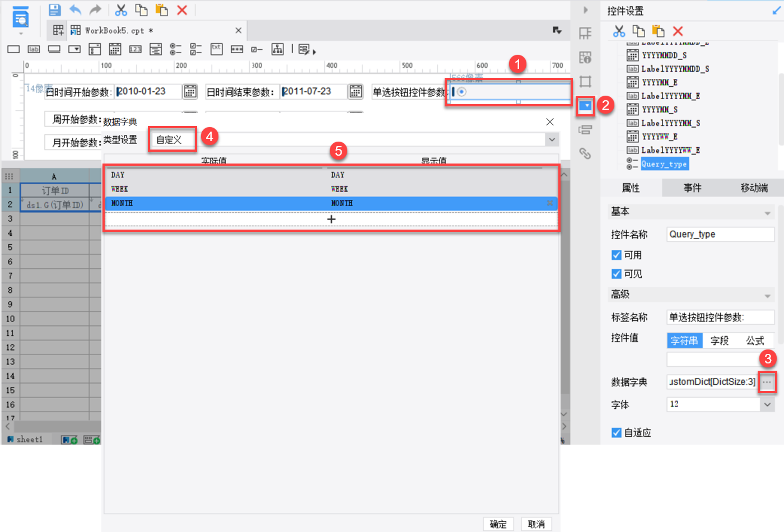The width and height of the screenshot is (784, 532).
Task: Select the YYYYMMDD_S tree item
Action: (x=664, y=55)
